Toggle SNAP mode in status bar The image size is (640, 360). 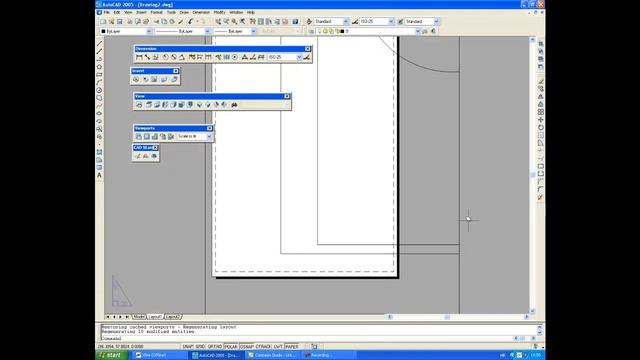[188, 347]
